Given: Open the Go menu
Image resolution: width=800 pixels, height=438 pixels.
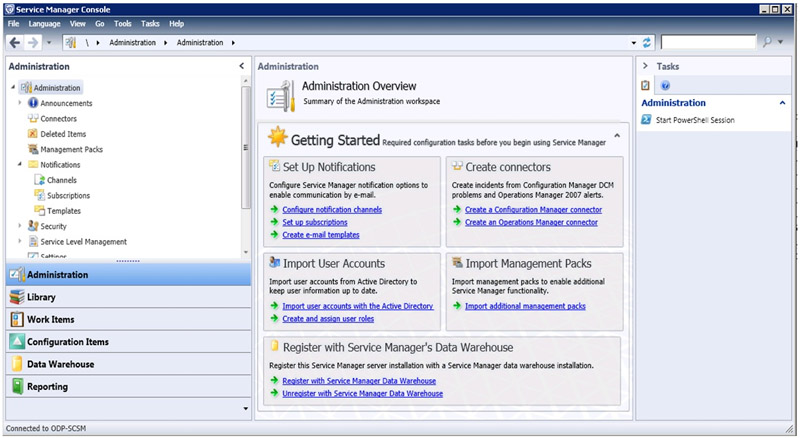Looking at the screenshot, I should coord(99,23).
